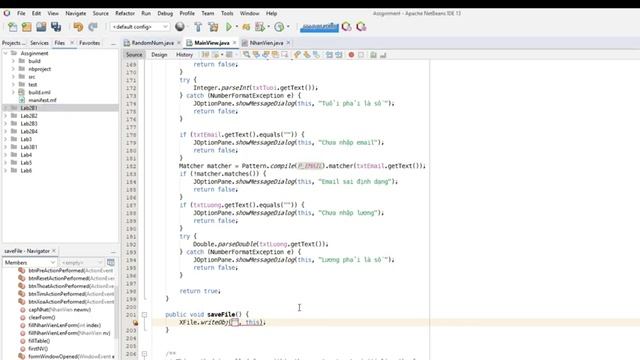Switch to the Services panel tab
This screenshot has height=360, width=640.
[39, 43]
